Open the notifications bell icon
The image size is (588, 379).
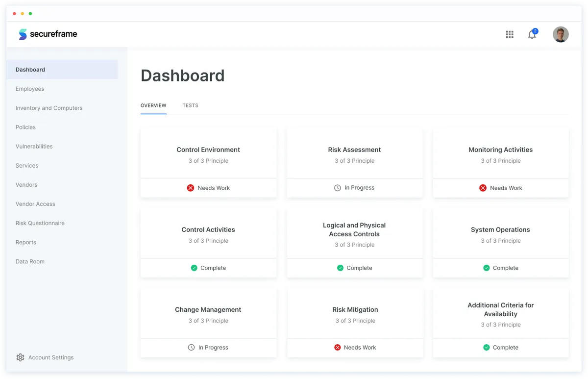(532, 35)
